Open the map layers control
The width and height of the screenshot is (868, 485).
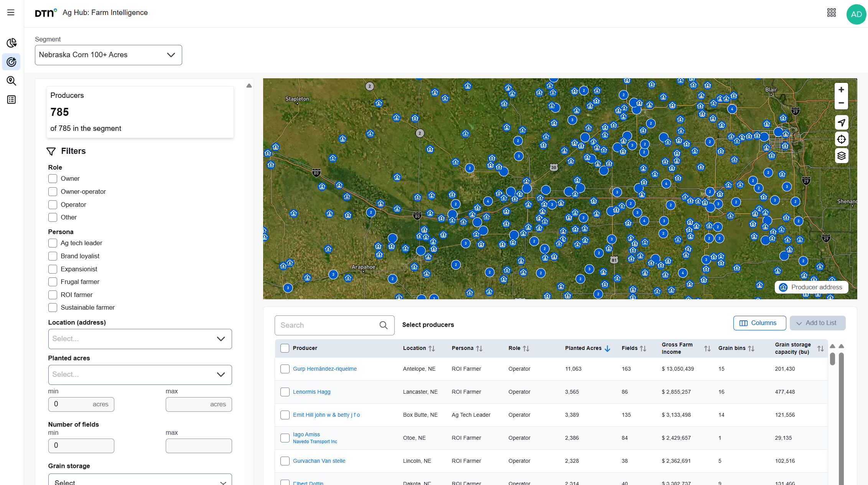coord(841,155)
